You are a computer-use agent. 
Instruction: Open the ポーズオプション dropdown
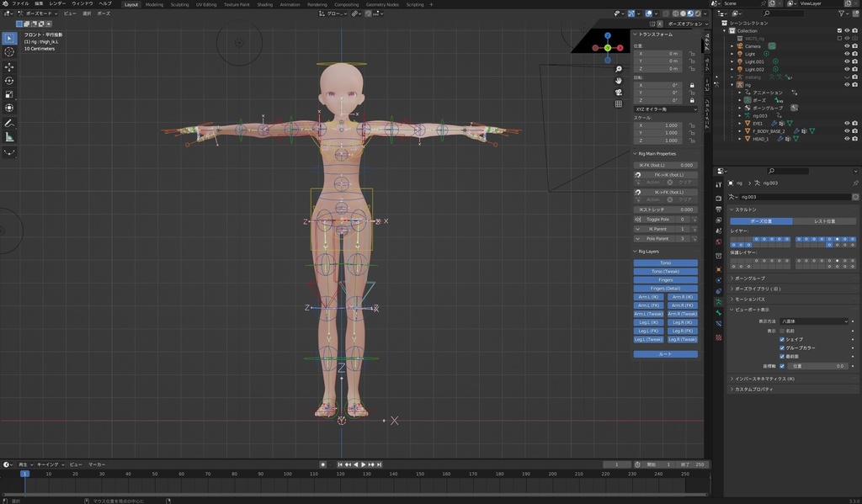click(687, 24)
